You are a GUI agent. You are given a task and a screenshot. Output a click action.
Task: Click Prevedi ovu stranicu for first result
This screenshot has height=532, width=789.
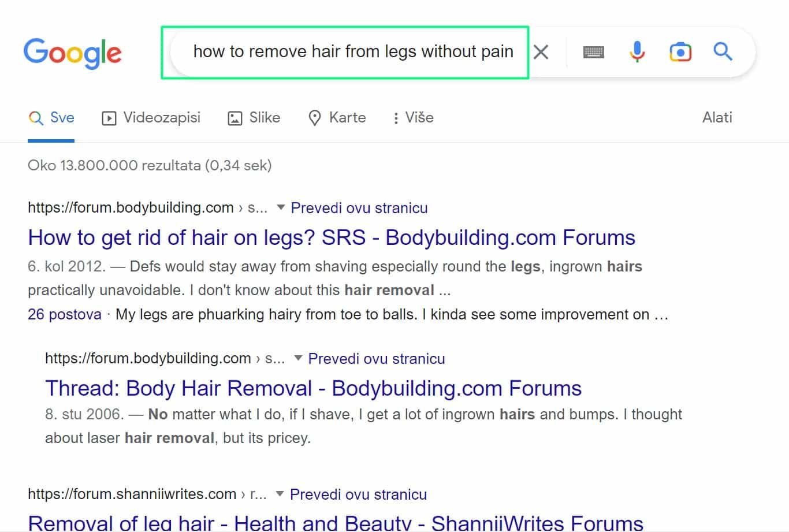click(359, 208)
